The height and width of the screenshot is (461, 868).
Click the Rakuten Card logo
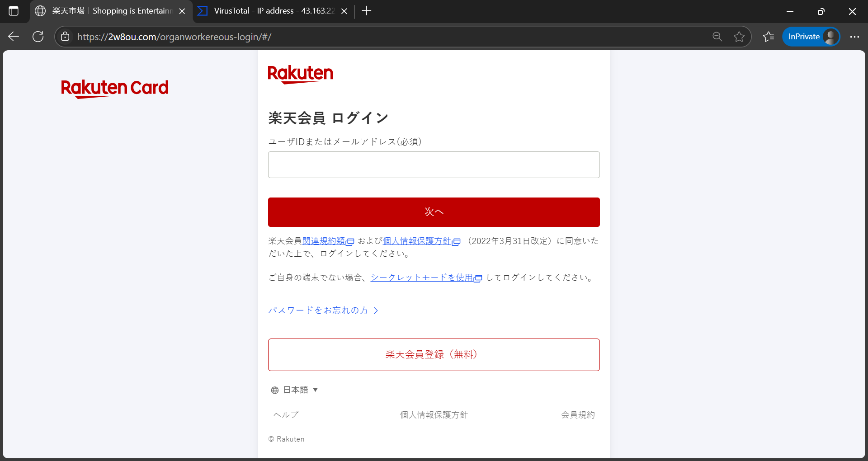pyautogui.click(x=115, y=89)
